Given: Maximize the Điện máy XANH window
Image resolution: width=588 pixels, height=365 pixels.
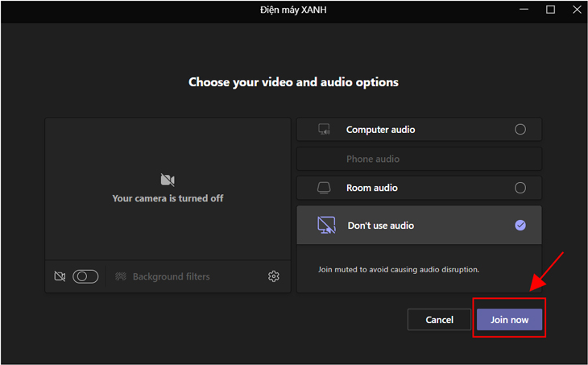Looking at the screenshot, I should (x=550, y=10).
